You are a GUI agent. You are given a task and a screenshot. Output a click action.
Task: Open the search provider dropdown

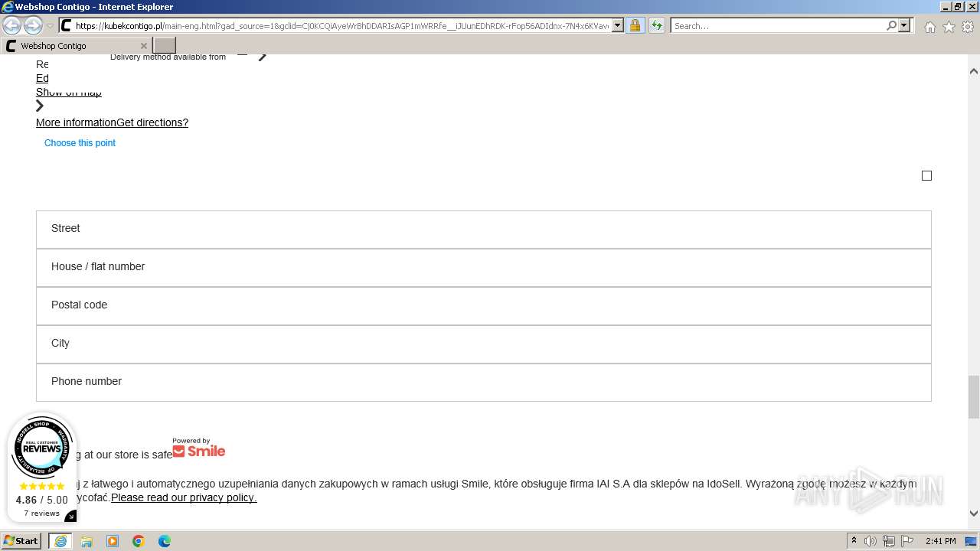coord(904,25)
